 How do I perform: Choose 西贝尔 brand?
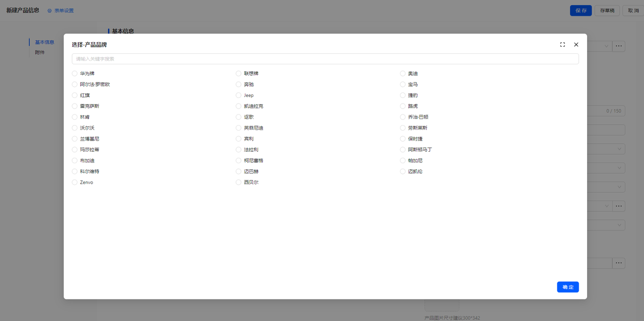239,182
